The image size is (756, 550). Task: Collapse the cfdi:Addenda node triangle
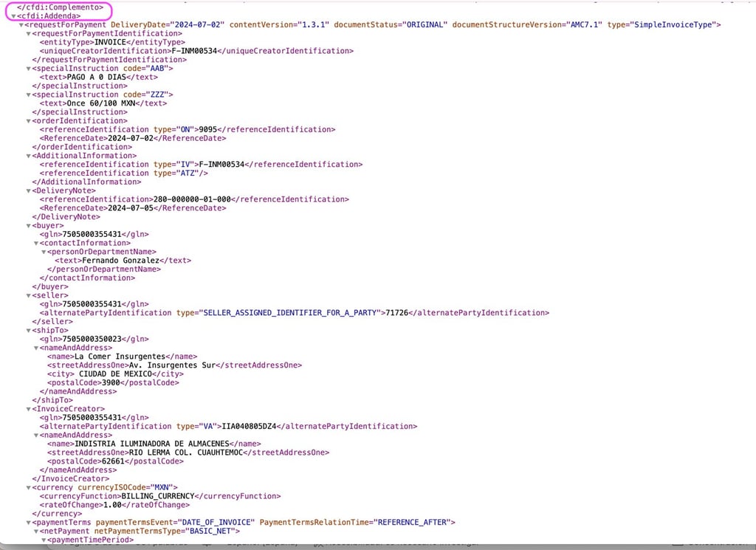(x=13, y=16)
